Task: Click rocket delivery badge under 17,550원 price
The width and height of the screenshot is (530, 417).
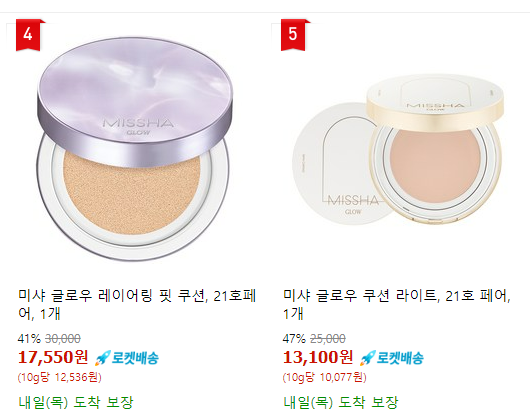Action: (x=126, y=358)
